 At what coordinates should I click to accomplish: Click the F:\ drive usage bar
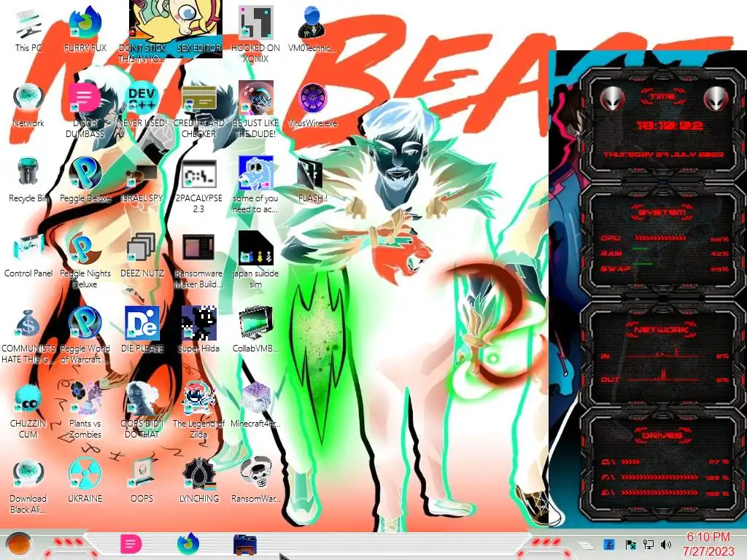tap(659, 477)
